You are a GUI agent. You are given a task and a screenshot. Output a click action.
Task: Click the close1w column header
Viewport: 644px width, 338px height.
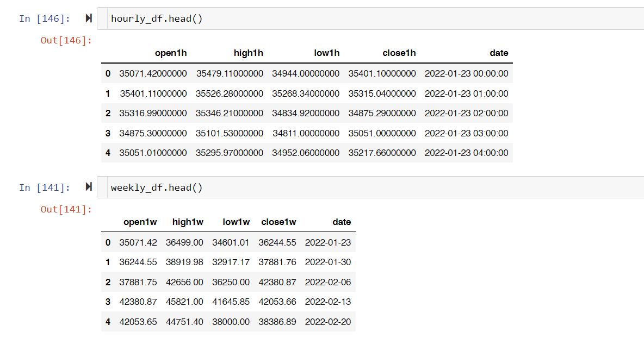[x=278, y=222]
